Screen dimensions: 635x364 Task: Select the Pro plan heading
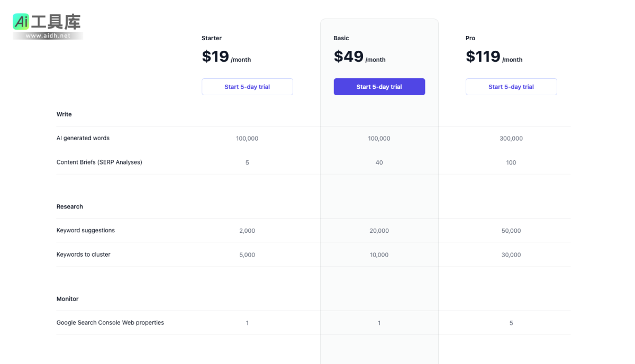pos(470,38)
